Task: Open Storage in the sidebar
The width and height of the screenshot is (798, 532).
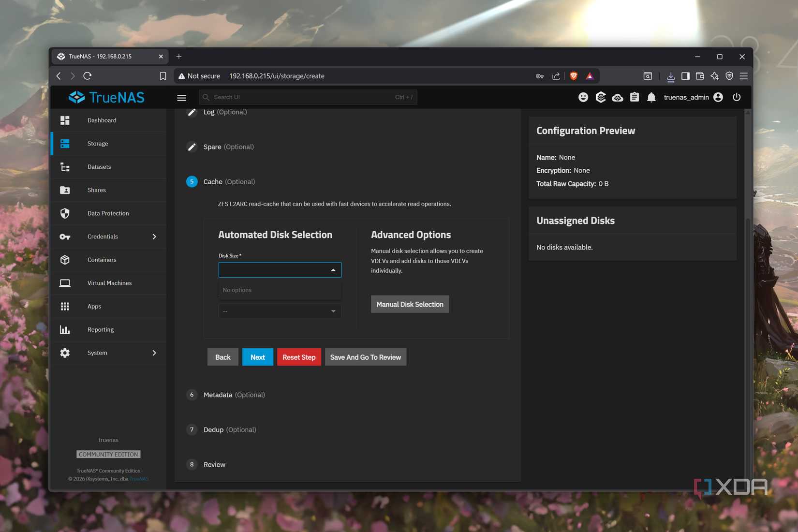Action: tap(109, 143)
